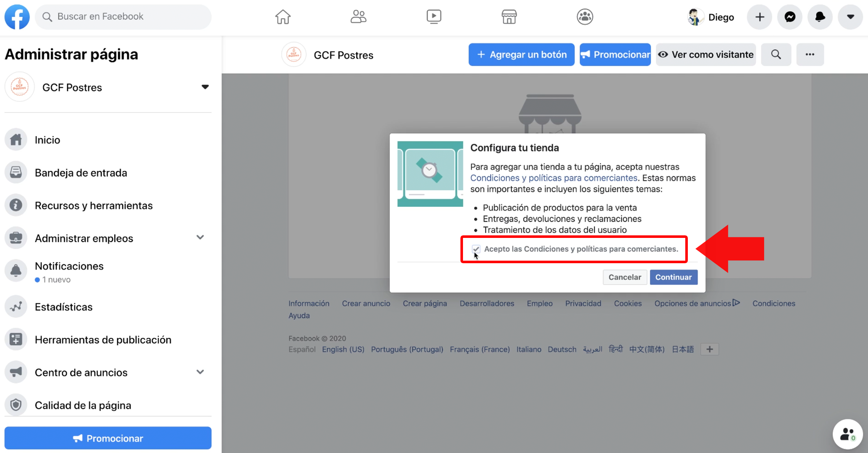The image size is (868, 453).
Task: Open Recursos y herramientas
Action: (x=108, y=205)
